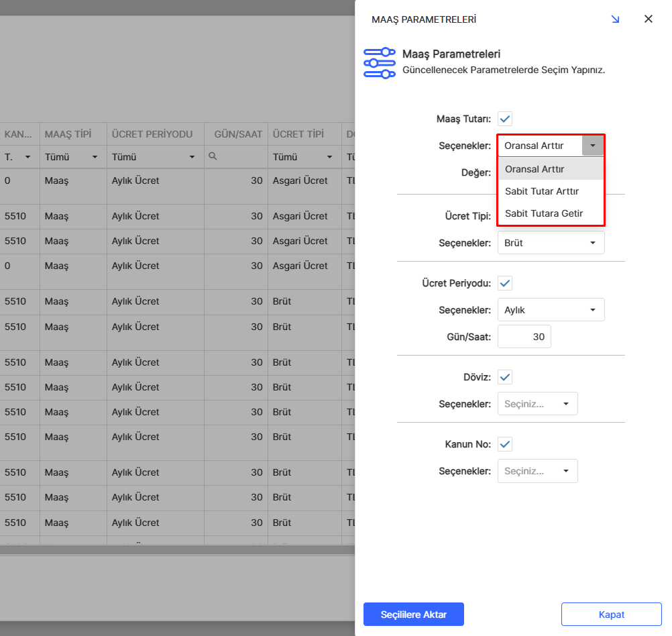Select Sabit Tutar Arttır option
Viewport: 672px width, 636px height.
[x=542, y=191]
